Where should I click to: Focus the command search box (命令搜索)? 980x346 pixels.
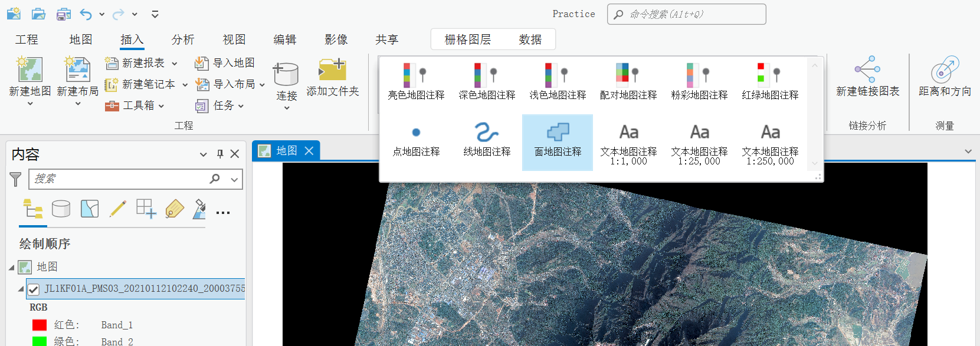click(x=686, y=14)
